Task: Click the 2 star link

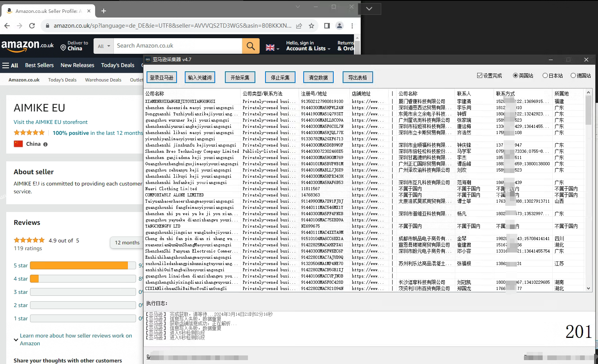Action: (21, 305)
